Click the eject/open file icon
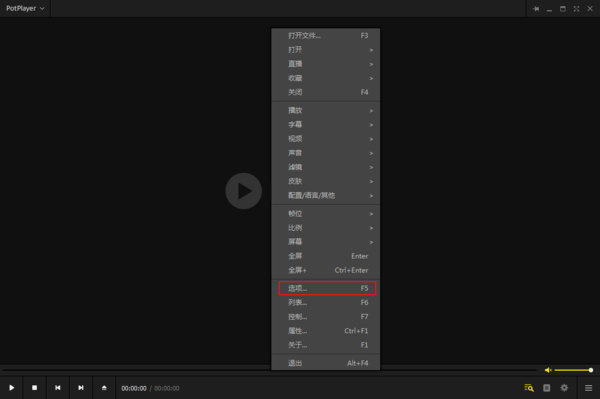This screenshot has width=600, height=399. click(104, 388)
